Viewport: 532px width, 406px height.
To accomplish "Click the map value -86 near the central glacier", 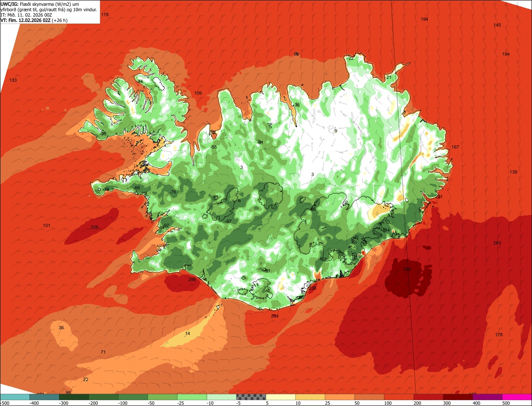I will 313,209.
